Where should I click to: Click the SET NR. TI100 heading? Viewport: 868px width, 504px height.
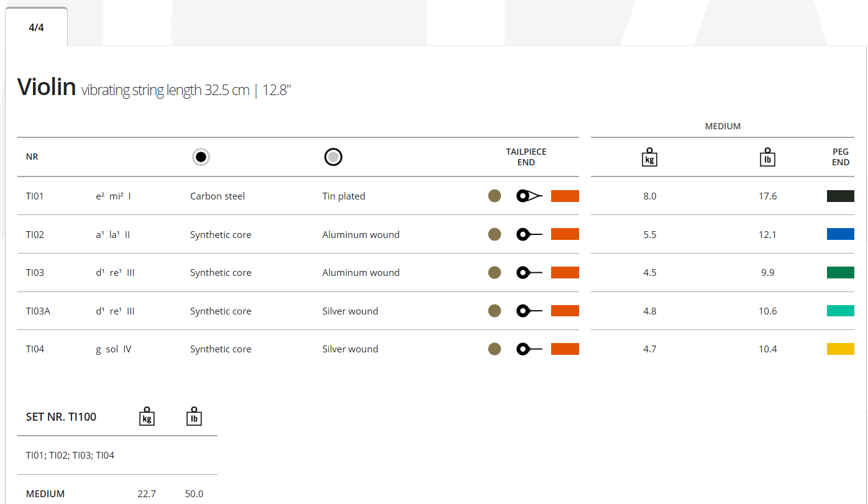coord(61,417)
